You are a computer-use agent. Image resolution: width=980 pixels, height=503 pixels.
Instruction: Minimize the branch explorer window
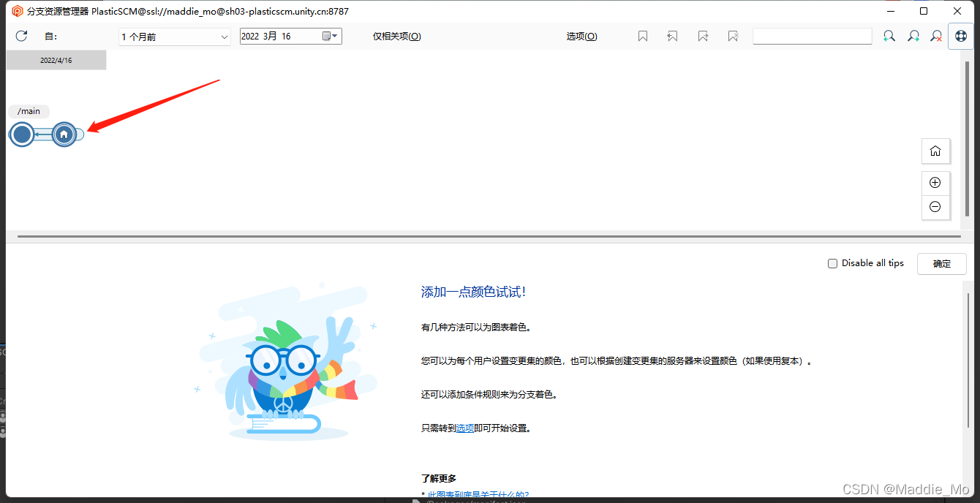click(890, 11)
